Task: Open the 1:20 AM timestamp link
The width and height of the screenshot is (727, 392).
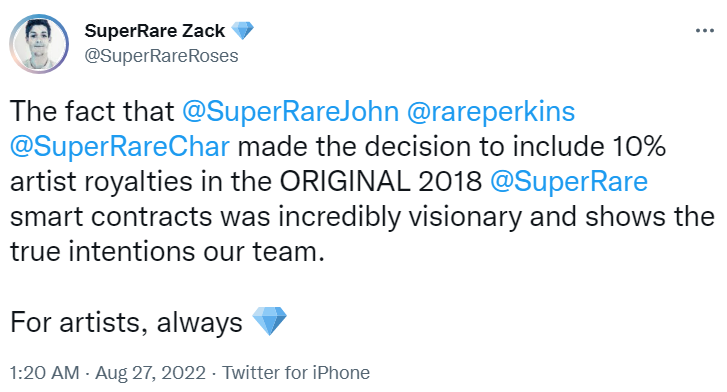Action: (45, 373)
